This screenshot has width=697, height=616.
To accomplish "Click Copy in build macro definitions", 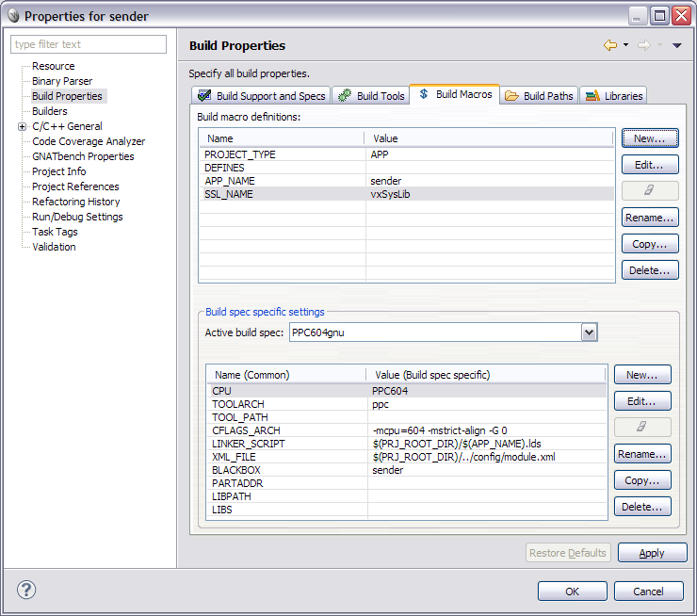I will pyautogui.click(x=650, y=244).
